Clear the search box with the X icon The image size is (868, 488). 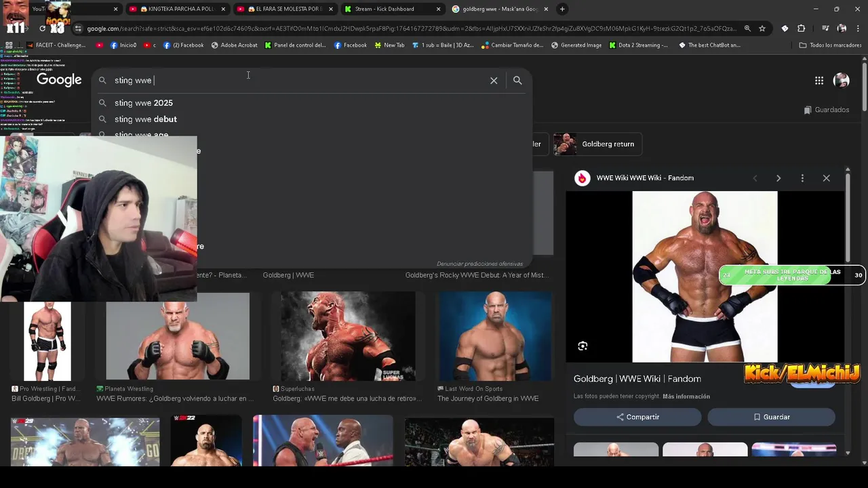[494, 80]
